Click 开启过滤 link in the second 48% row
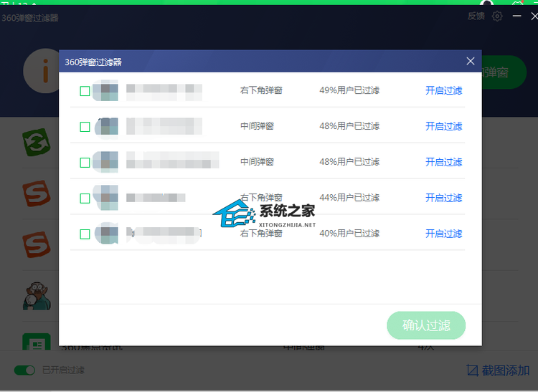 (x=443, y=162)
